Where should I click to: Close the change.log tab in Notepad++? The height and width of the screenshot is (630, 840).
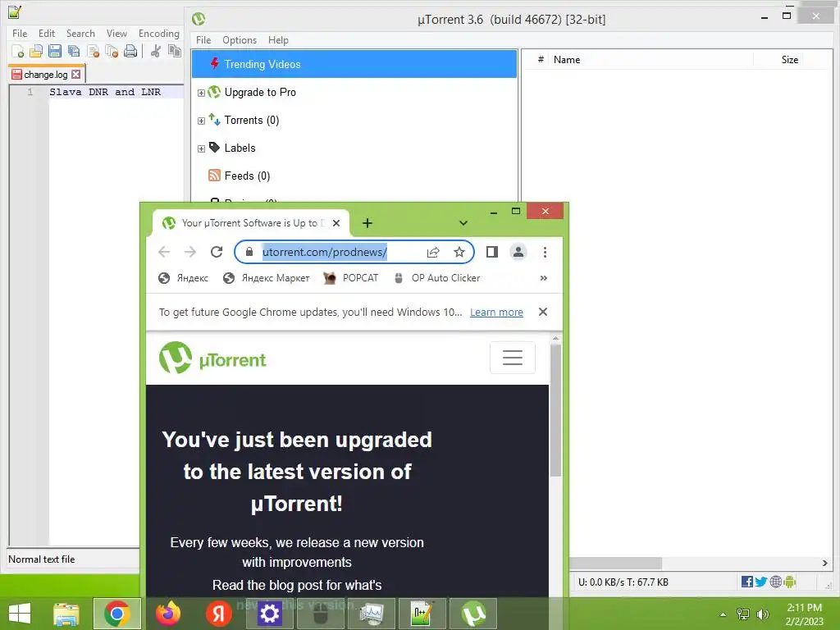click(x=76, y=75)
